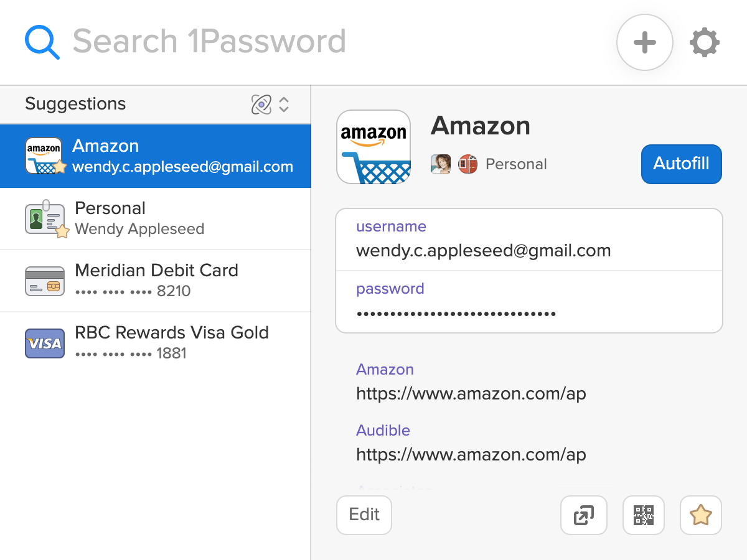Open Amazon item in separate window

[583, 515]
